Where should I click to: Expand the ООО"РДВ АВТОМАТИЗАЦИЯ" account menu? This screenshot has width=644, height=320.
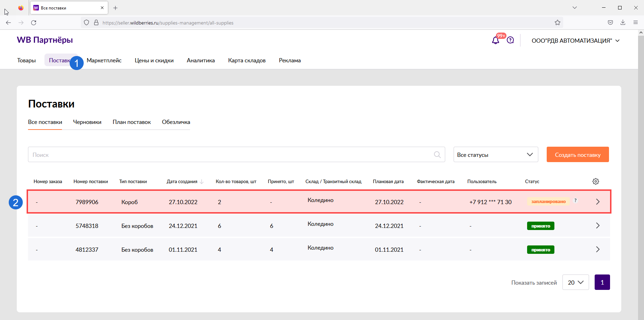pyautogui.click(x=575, y=41)
